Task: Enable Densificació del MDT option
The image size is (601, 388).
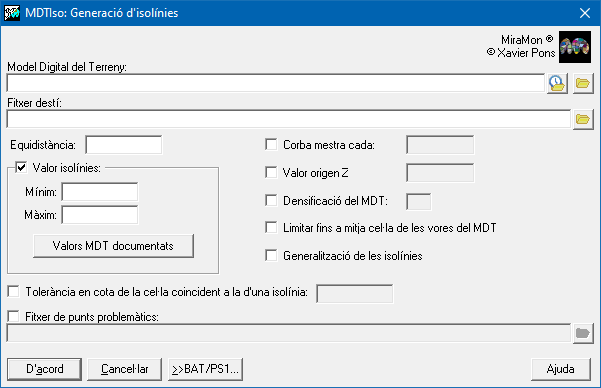Action: pos(271,201)
